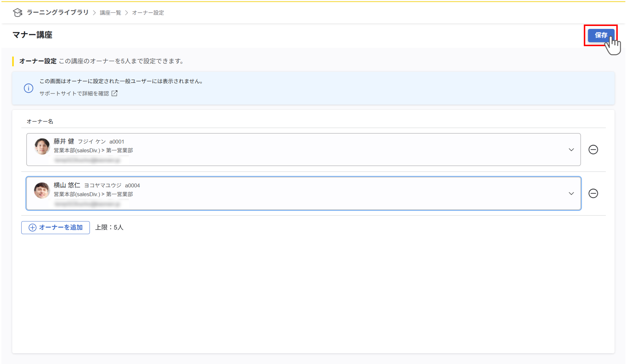This screenshot has width=626, height=364.
Task: Click the external link icon next to support text
Action: (x=114, y=93)
